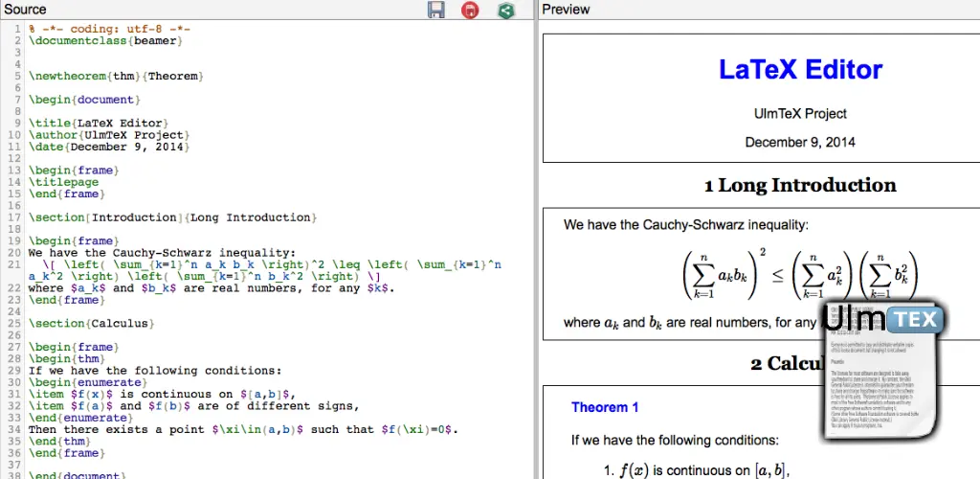This screenshot has height=479, width=980.
Task: Click the \section[Introduction]{Long Introduction} line
Action: click(x=172, y=217)
